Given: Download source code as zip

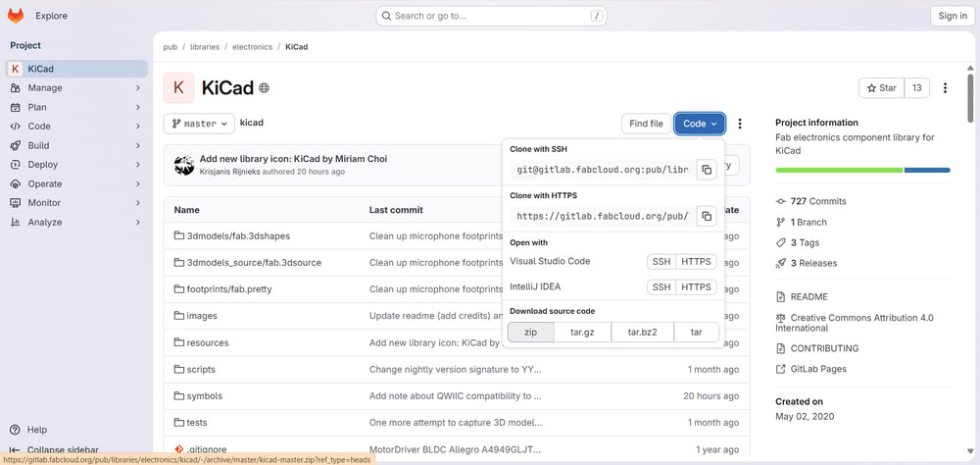Looking at the screenshot, I should [530, 333].
